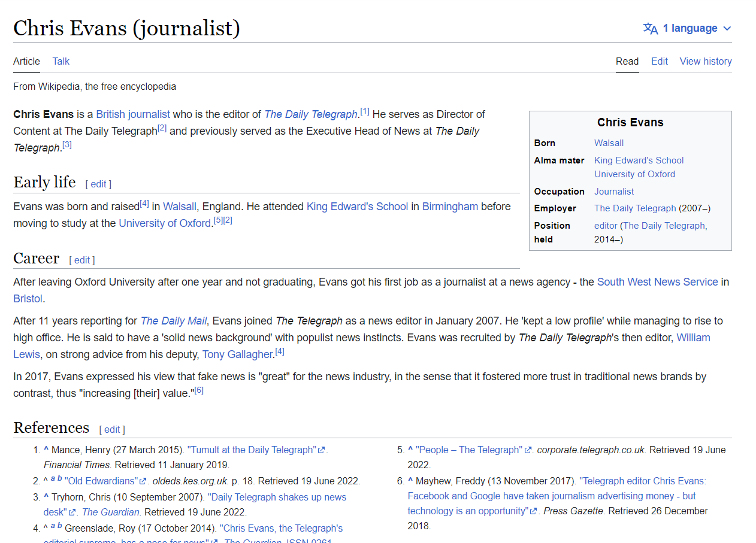Click the infobox title 'Chris Evans'
The width and height of the screenshot is (756, 543).
pos(630,123)
